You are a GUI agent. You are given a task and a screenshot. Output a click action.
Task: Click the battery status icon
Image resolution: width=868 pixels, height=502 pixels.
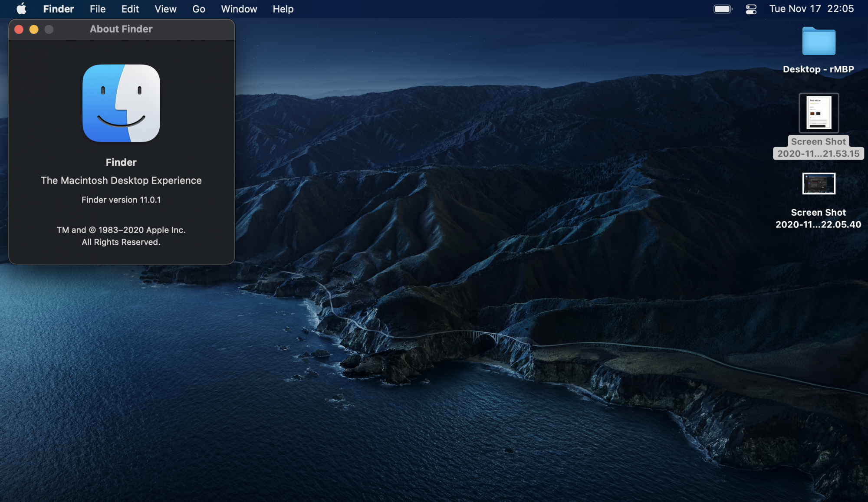(x=723, y=9)
